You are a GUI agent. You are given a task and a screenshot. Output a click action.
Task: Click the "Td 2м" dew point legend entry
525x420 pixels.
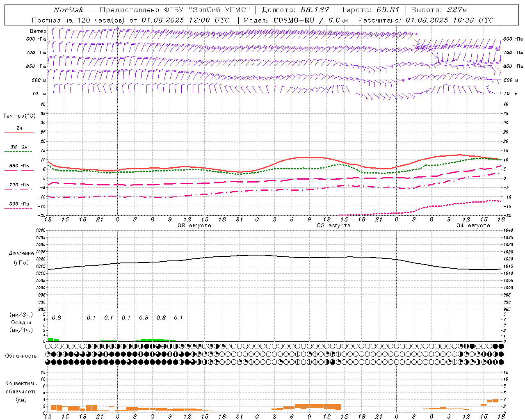19,147
